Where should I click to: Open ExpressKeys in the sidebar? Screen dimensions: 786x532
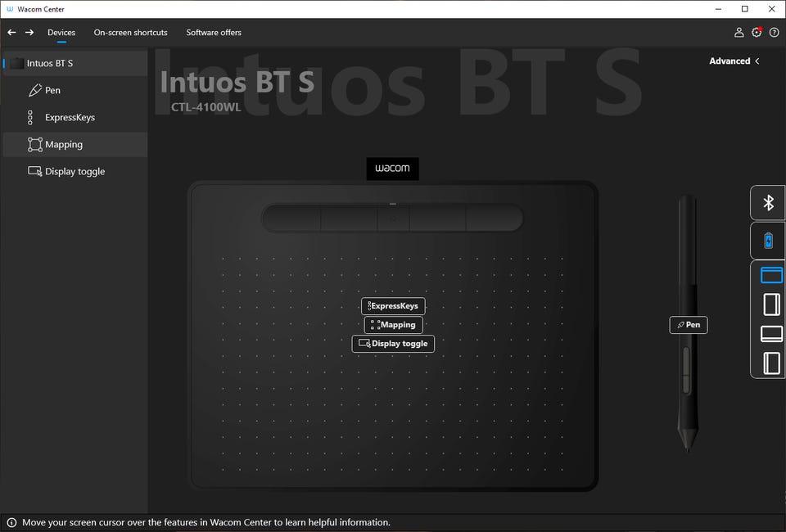pos(75,117)
